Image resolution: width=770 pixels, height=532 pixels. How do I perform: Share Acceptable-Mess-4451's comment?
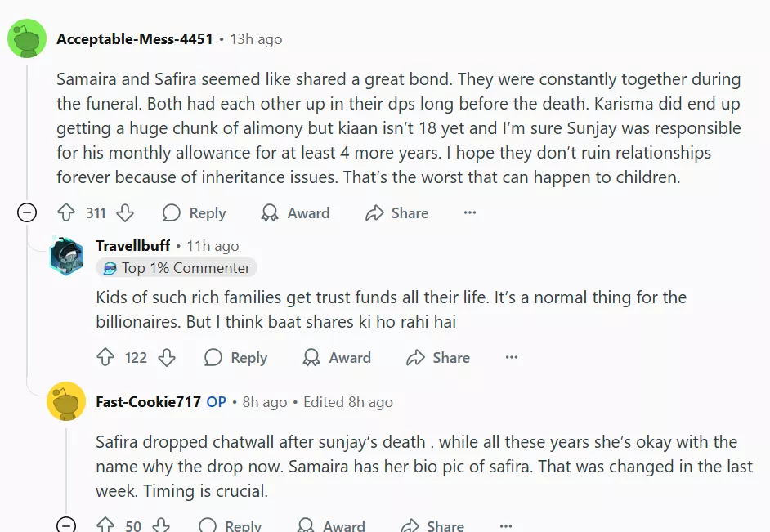click(x=397, y=213)
